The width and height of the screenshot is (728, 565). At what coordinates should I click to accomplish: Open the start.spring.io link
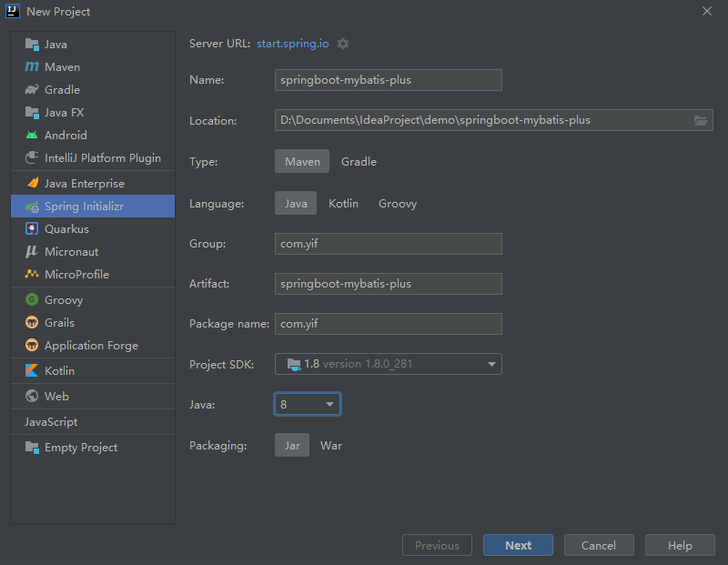click(293, 44)
